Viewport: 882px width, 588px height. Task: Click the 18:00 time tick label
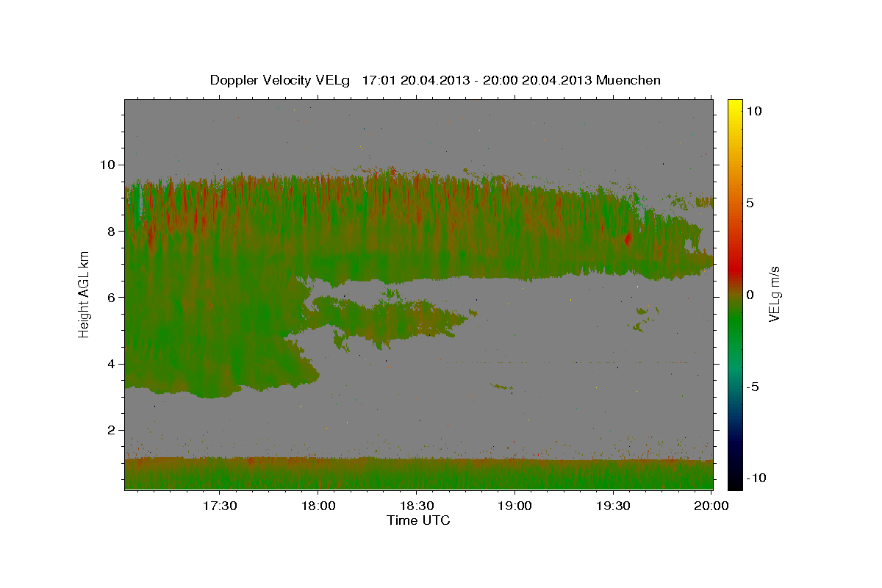click(318, 506)
